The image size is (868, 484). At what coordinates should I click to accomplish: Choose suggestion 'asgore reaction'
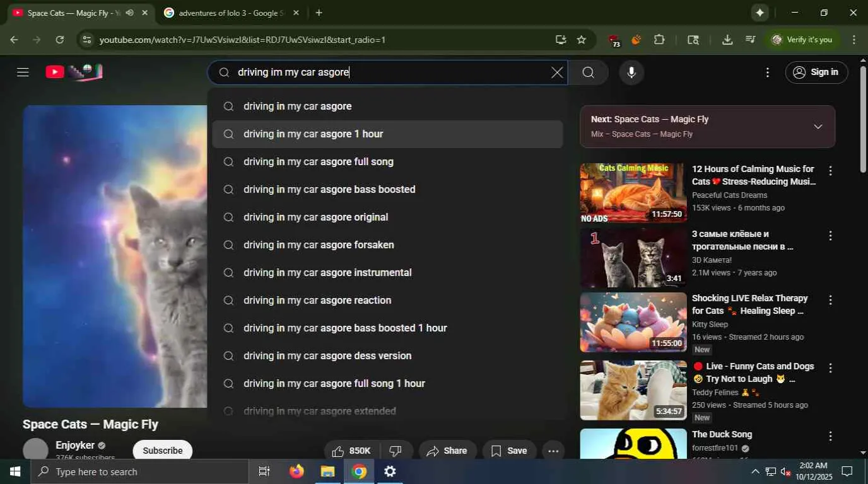point(387,301)
